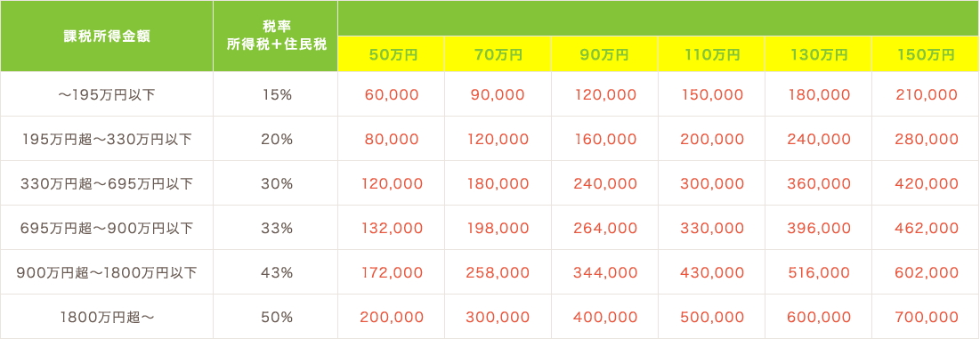Click the 43% tax rate cell
The height and width of the screenshot is (339, 980).
[276, 272]
